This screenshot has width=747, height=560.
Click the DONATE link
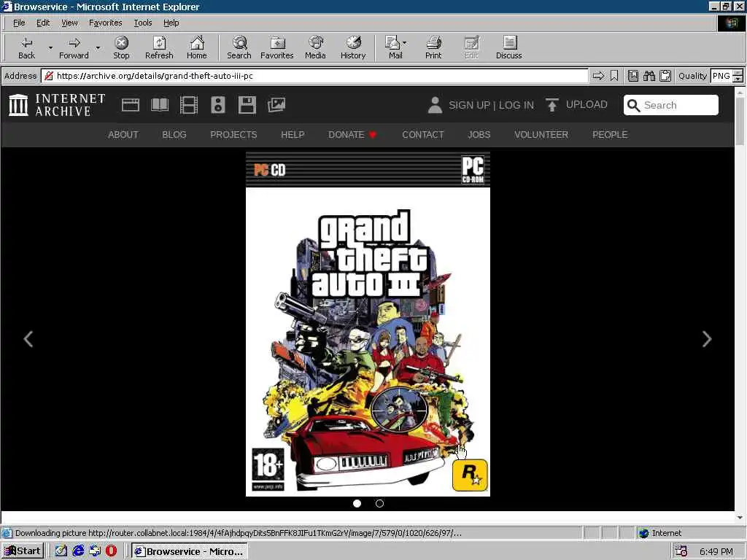352,135
